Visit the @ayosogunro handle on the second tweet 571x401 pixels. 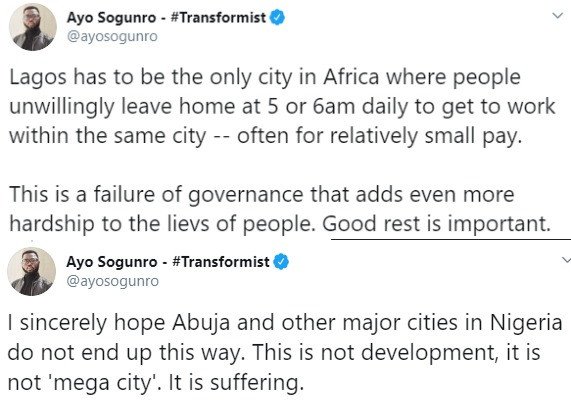(x=113, y=281)
